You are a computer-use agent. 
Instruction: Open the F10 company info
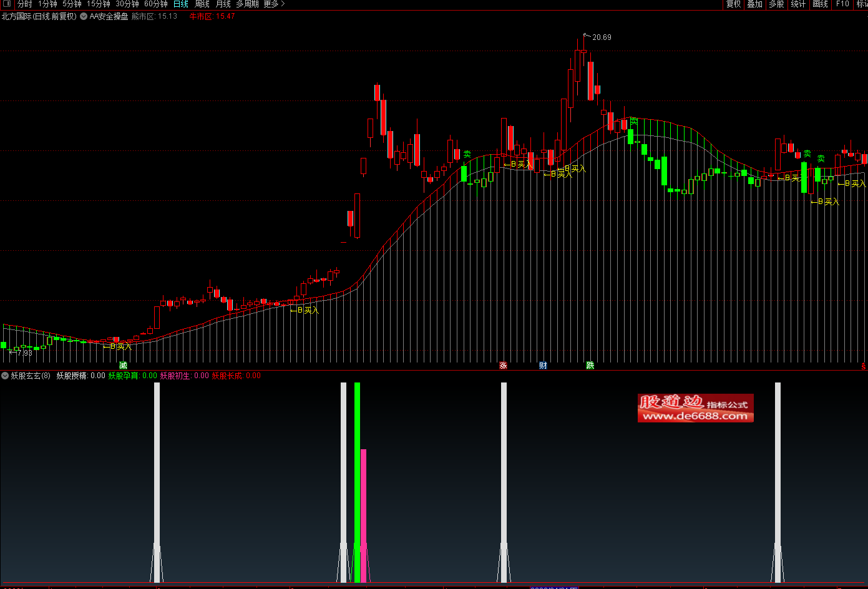tap(842, 4)
